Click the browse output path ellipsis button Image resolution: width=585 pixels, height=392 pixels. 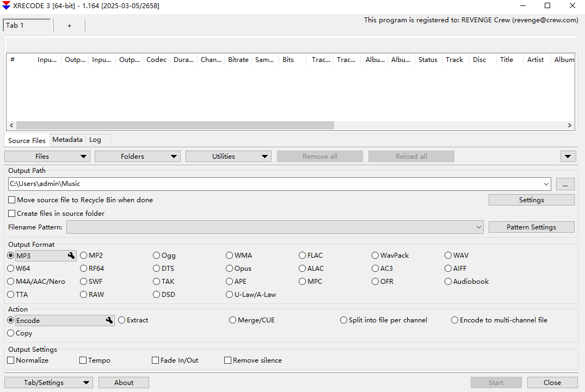pyautogui.click(x=565, y=184)
